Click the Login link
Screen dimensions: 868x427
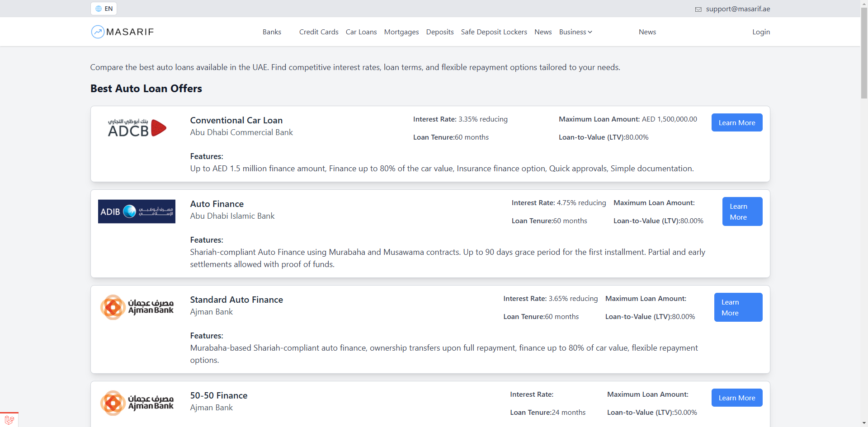click(x=761, y=32)
